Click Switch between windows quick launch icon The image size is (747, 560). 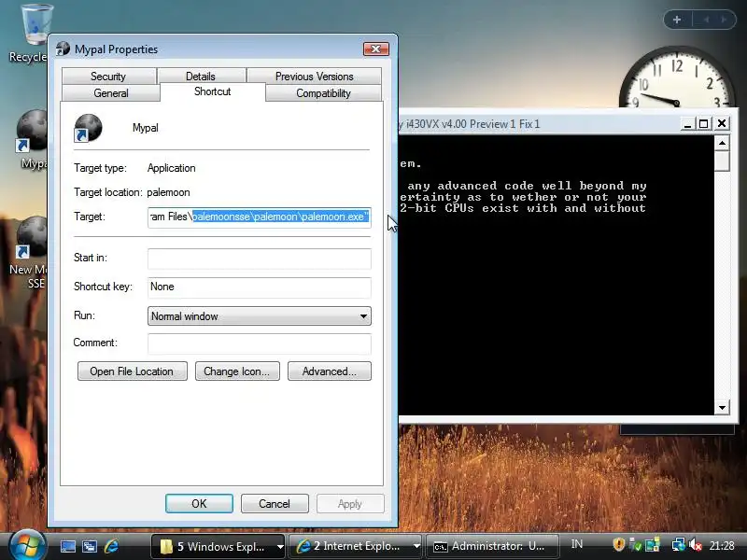pos(90,546)
